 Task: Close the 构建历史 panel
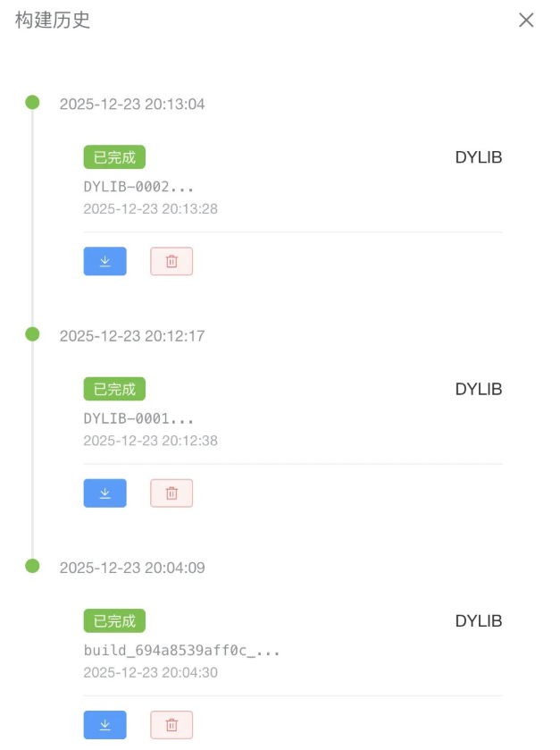[526, 21]
